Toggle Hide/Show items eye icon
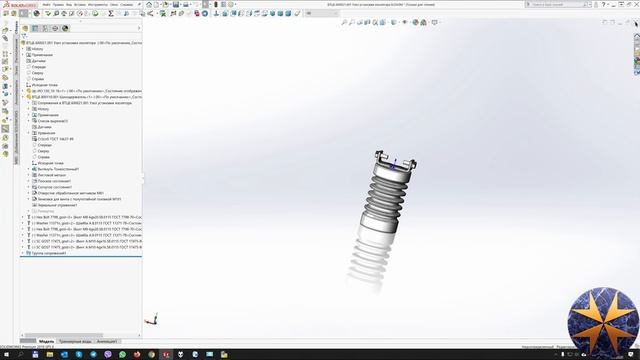This screenshot has width=640, height=360. coord(404,22)
